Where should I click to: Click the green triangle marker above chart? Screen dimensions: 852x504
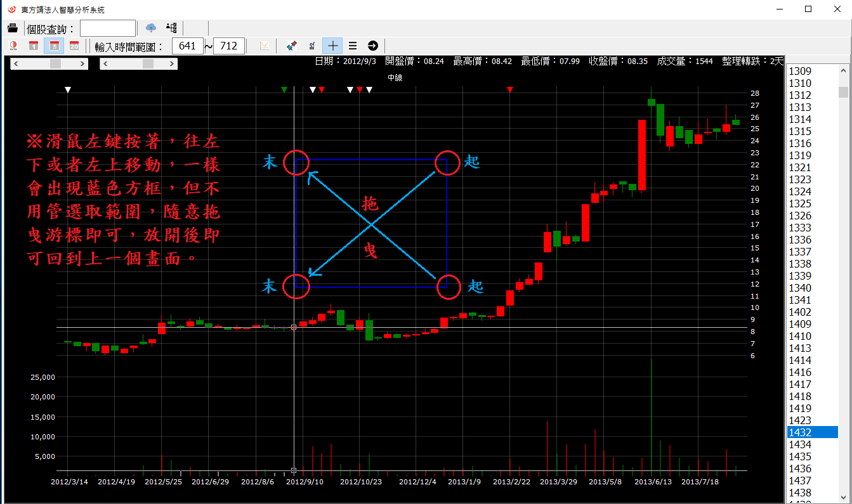click(x=284, y=90)
